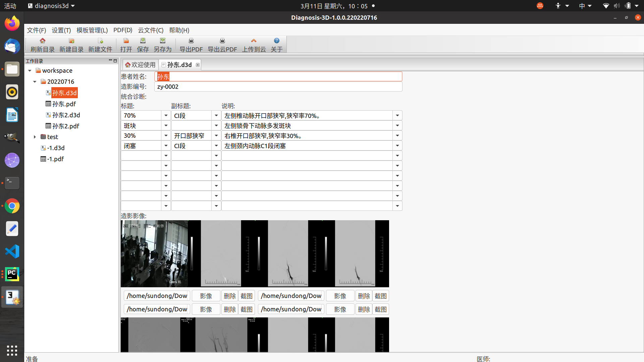This screenshot has height=362, width=644.
Task: Open the 模板管理(L) menu
Action: click(x=92, y=30)
